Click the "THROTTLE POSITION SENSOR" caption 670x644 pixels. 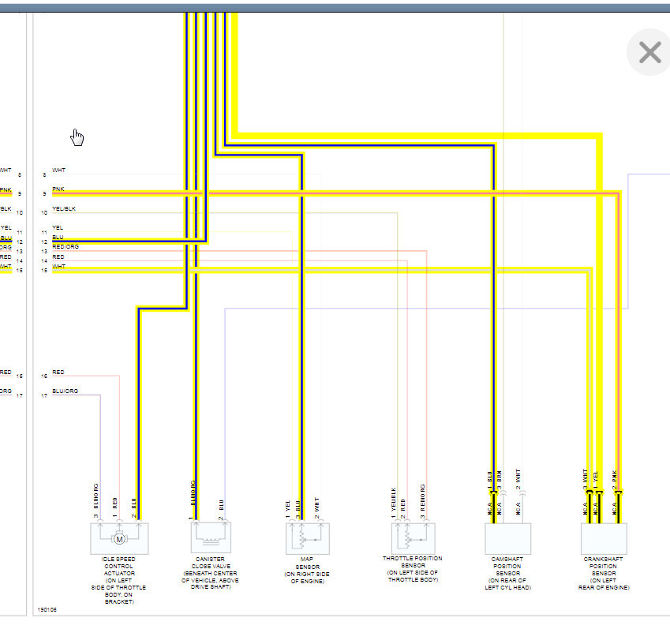coord(413,562)
